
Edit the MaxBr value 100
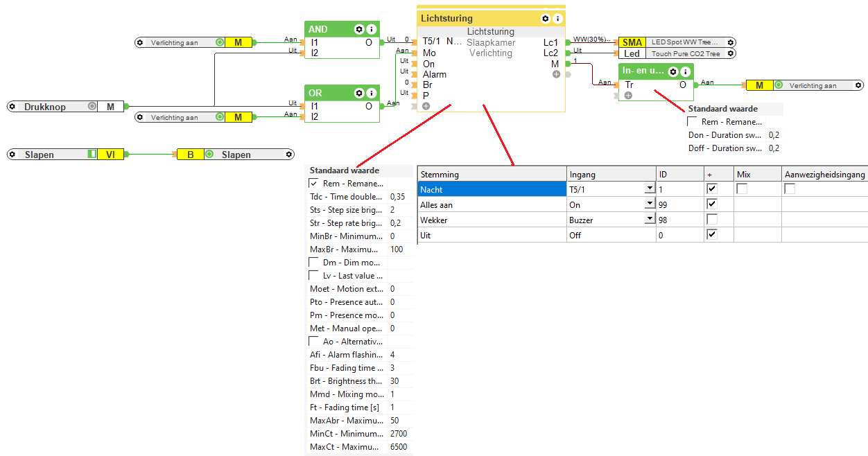(x=399, y=249)
